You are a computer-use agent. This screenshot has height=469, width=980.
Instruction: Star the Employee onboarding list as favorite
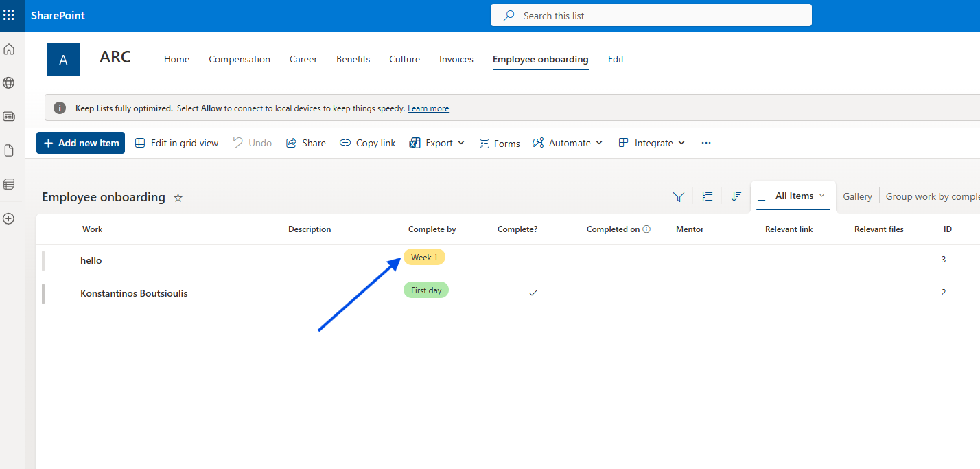click(x=178, y=198)
